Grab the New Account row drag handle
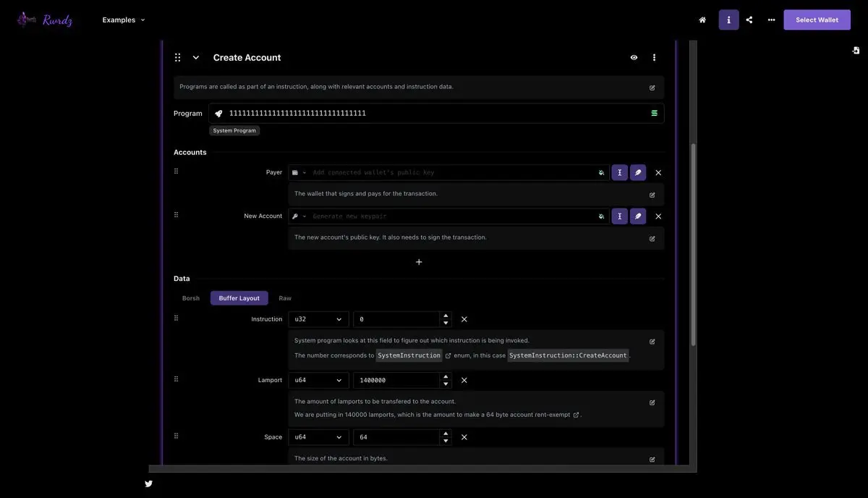Screen dimensions: 868x498 click(x=176, y=214)
